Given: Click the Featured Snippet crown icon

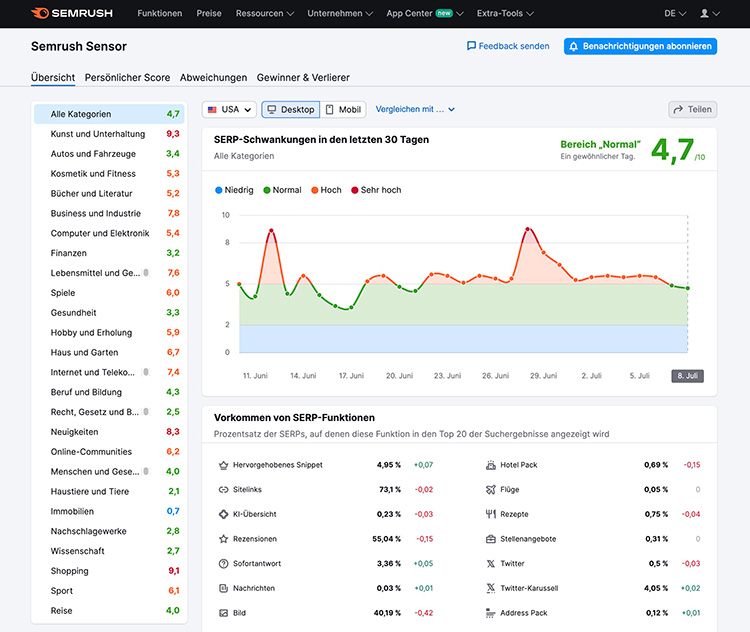Looking at the screenshot, I should pyautogui.click(x=223, y=465).
